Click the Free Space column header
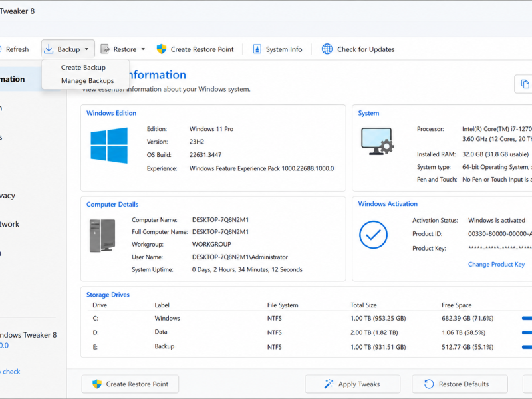Image resolution: width=532 pixels, height=399 pixels. [456, 305]
